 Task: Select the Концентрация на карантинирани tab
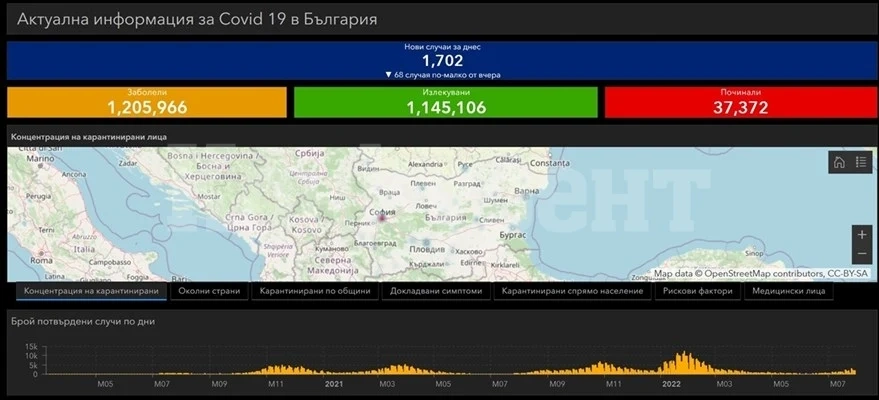(91, 291)
